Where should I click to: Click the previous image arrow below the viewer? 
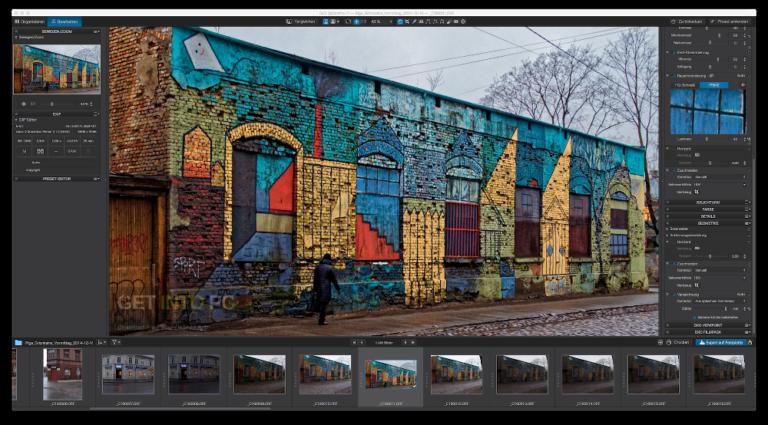click(x=354, y=342)
